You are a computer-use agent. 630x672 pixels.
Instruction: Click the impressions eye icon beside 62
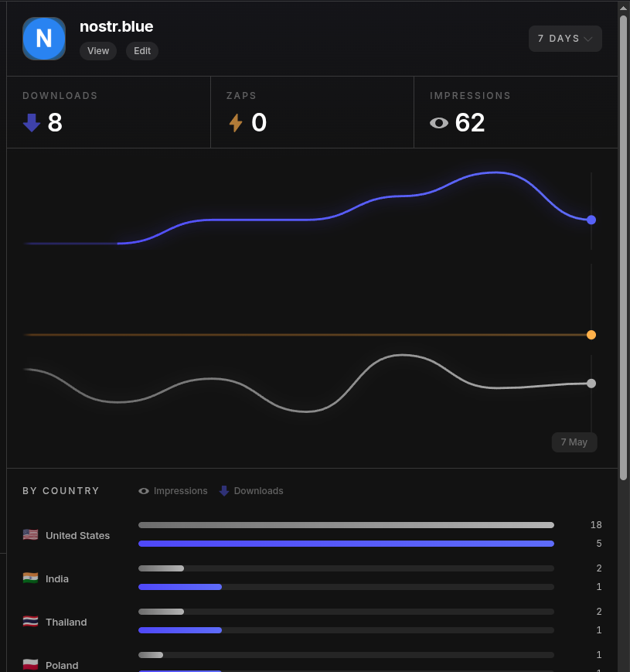439,123
